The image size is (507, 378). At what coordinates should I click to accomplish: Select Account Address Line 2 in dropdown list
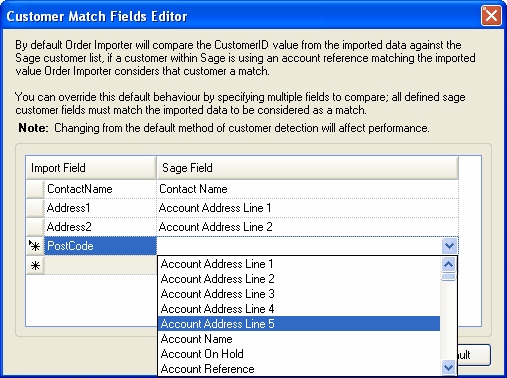pos(299,279)
